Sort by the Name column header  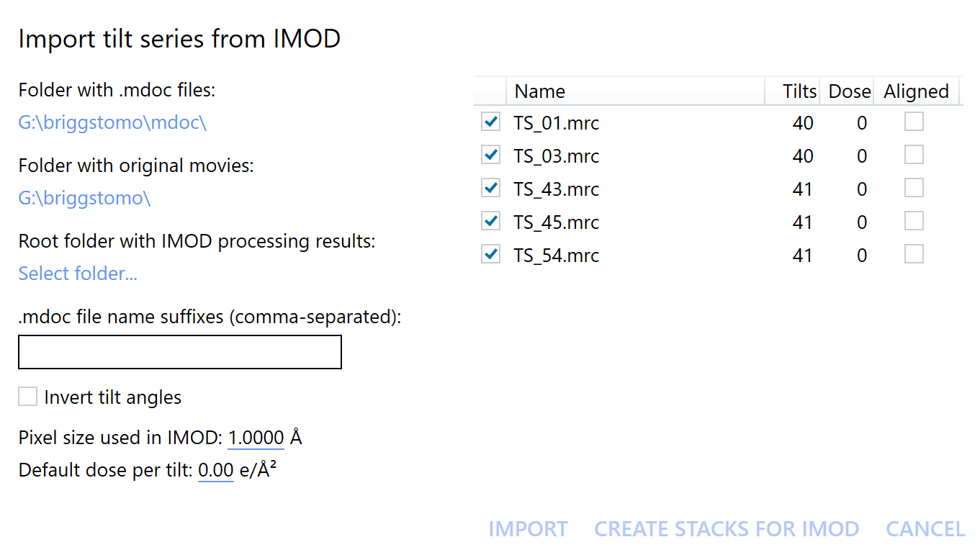tap(636, 91)
